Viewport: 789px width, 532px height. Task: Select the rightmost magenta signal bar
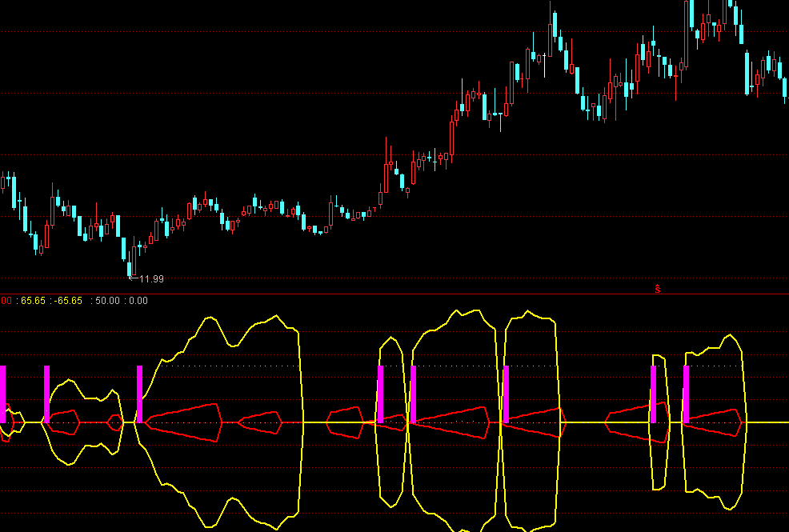[686, 394]
